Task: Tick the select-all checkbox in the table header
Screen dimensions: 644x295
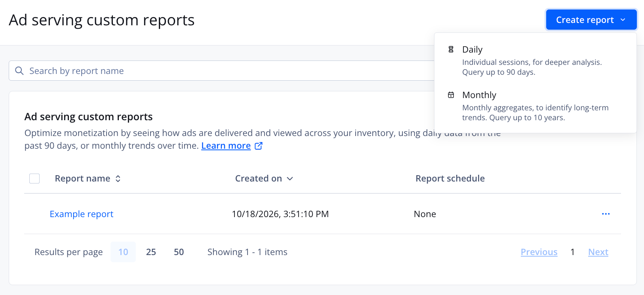Action: click(x=34, y=179)
